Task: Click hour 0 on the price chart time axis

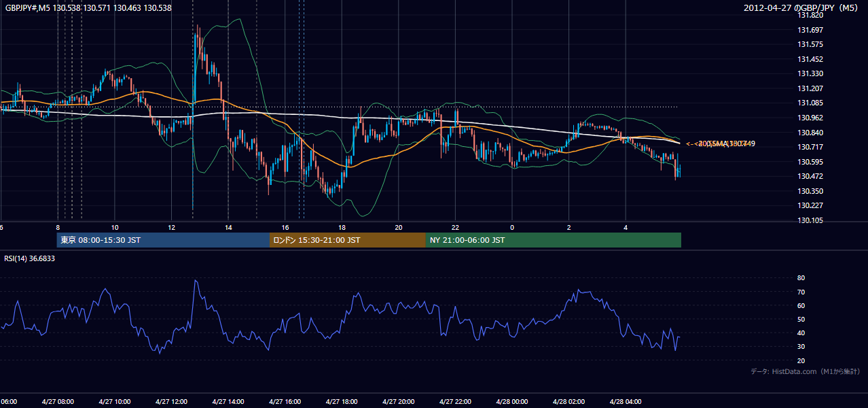Action: tap(512, 227)
